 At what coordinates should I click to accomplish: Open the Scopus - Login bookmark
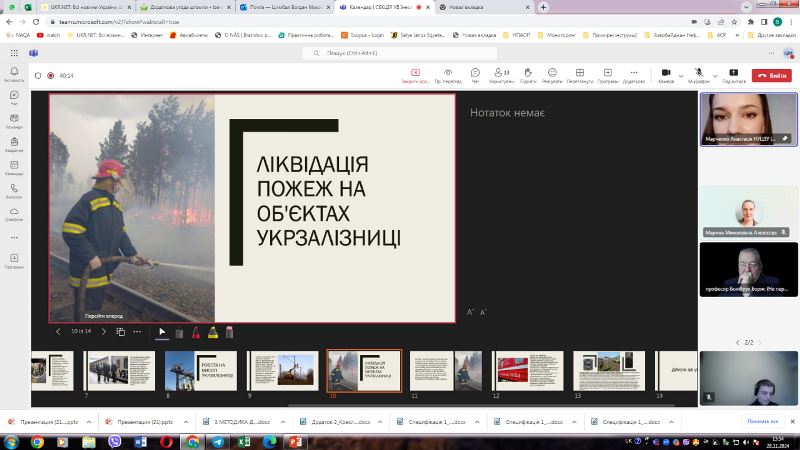click(x=363, y=35)
